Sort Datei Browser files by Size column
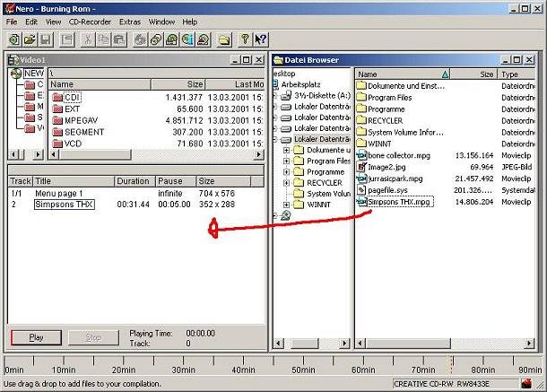This screenshot has height=392, width=547. click(x=473, y=74)
